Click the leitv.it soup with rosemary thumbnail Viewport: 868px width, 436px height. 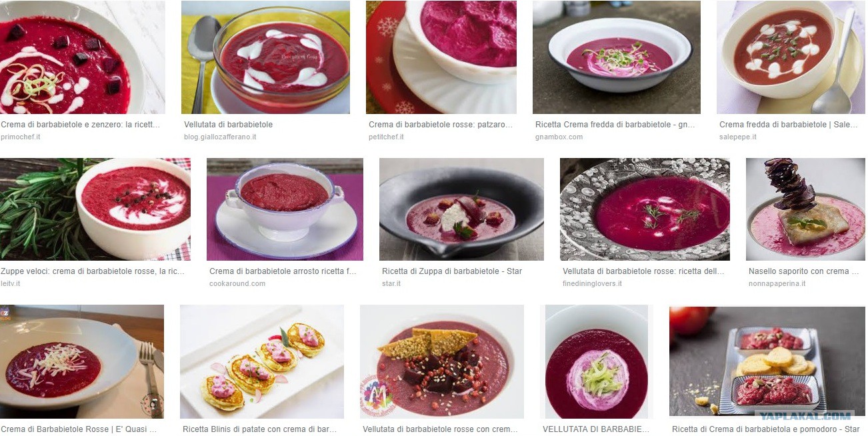(95, 209)
